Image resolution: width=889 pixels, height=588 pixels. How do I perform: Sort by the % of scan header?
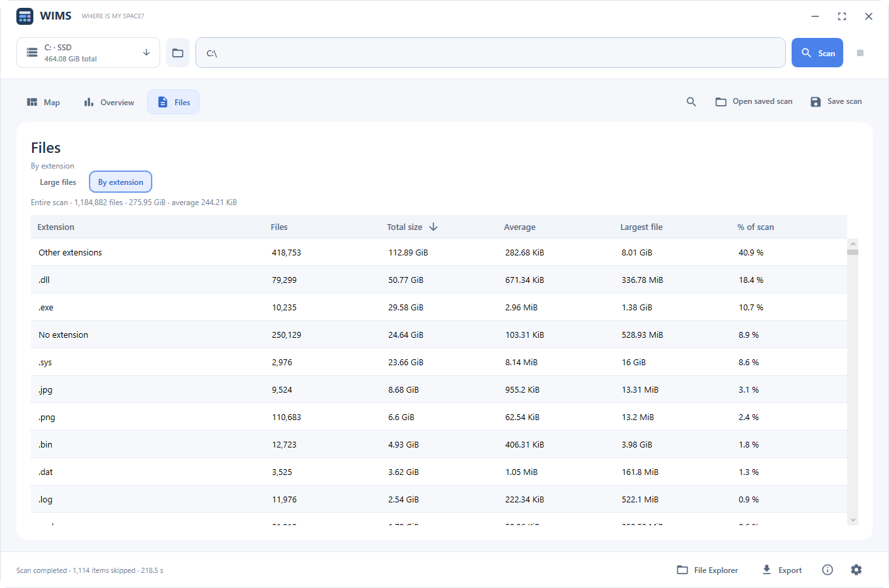pos(756,227)
